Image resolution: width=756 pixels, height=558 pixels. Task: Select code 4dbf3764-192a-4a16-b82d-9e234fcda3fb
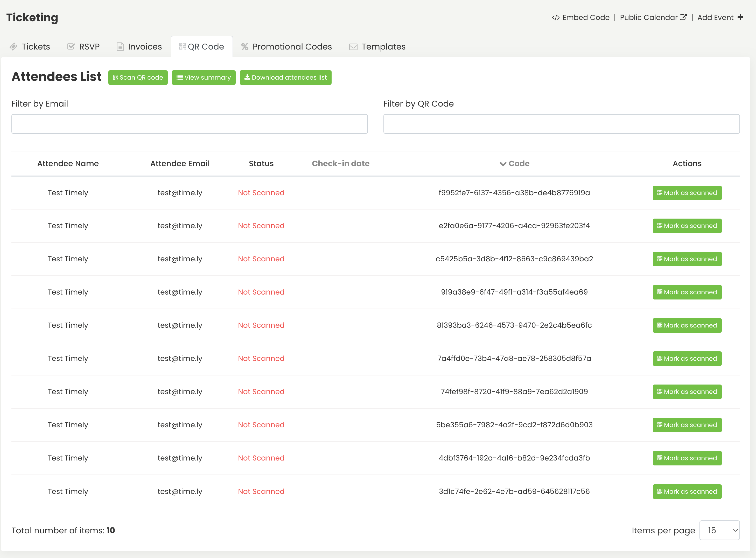coord(514,458)
